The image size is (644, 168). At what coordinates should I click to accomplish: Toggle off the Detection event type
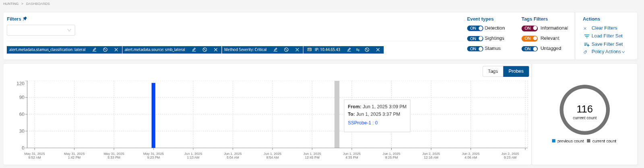[475, 29]
